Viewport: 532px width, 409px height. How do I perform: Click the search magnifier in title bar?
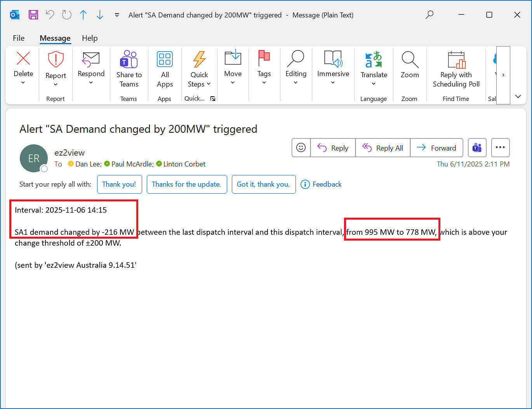[x=429, y=15]
